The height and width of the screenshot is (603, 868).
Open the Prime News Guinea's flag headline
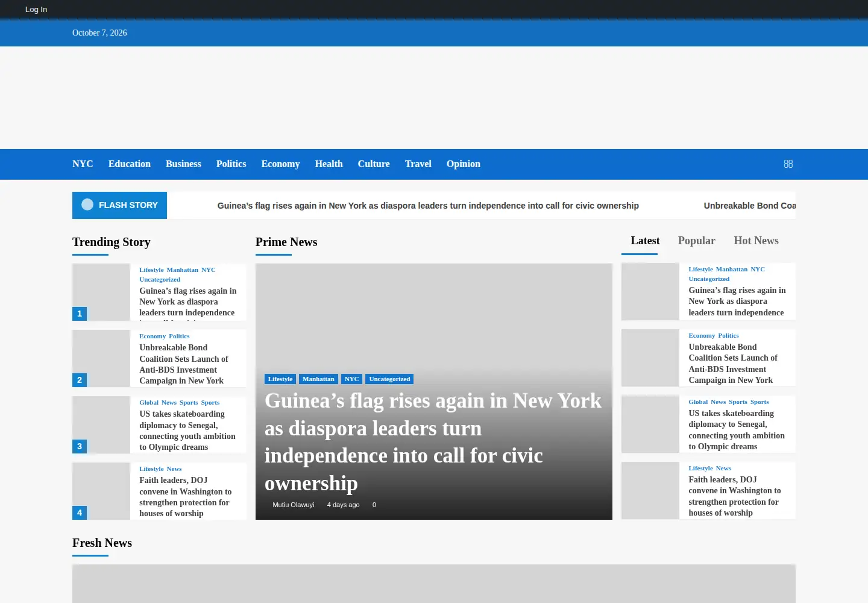point(433,442)
